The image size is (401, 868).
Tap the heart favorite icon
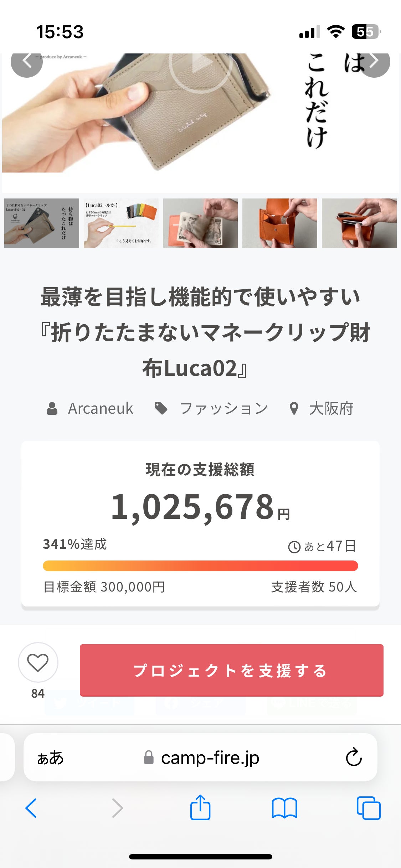click(x=38, y=662)
